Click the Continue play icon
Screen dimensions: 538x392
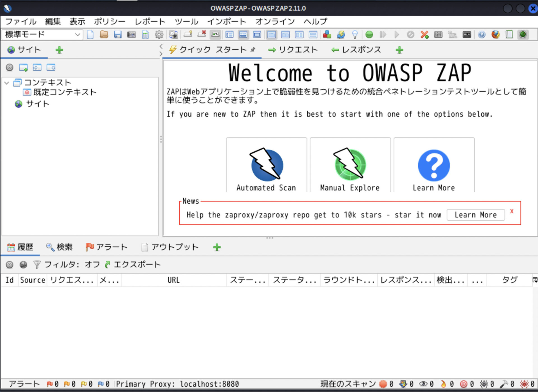[x=396, y=34]
